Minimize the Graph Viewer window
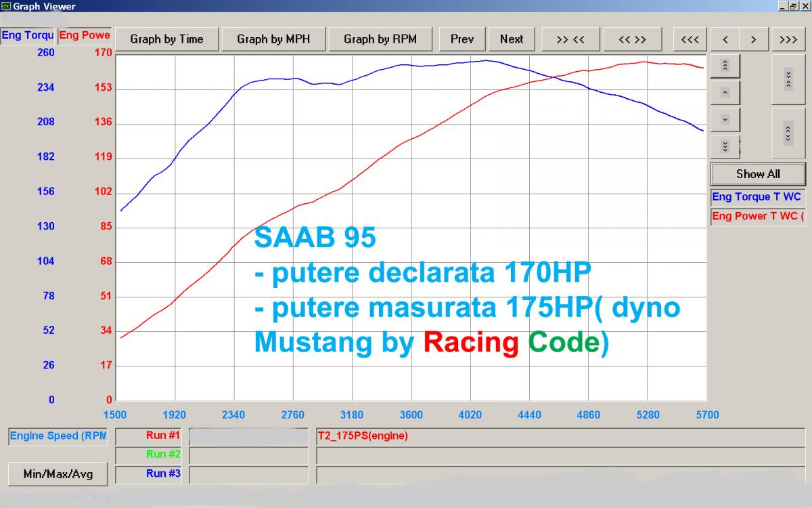Screen dimensions: 812x508 [x=783, y=6]
